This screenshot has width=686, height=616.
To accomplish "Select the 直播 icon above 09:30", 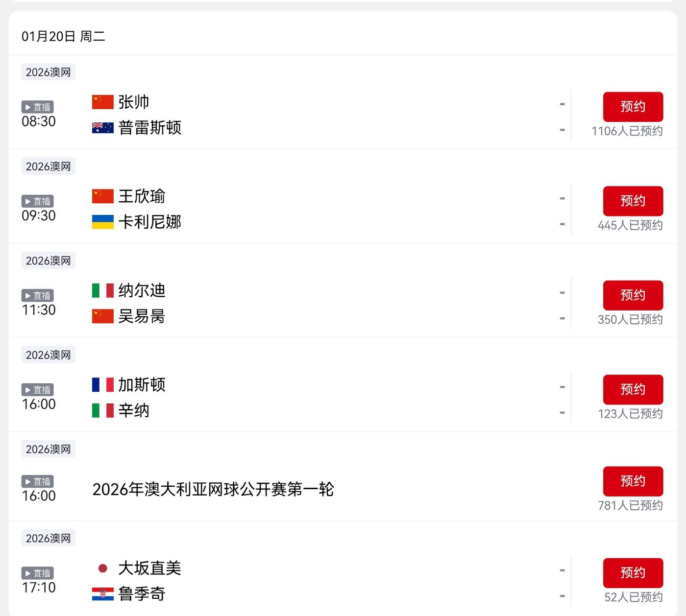I will coord(38,201).
